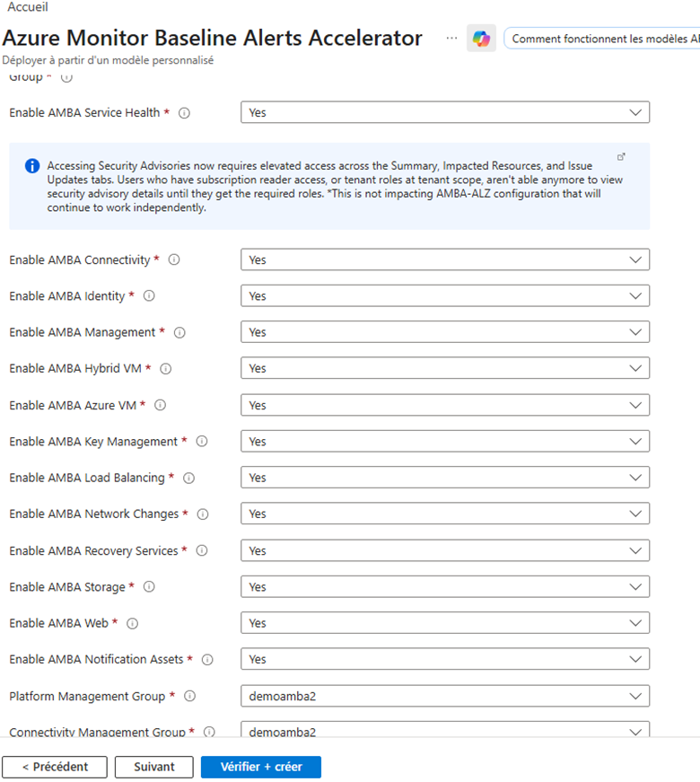700x782 pixels.
Task: Click info icon next to Enable AMBA Hybrid VM
Action: click(166, 368)
